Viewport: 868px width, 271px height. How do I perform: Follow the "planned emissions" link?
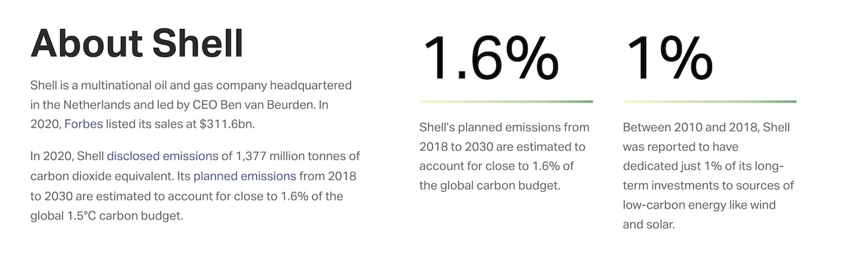pyautogui.click(x=245, y=176)
